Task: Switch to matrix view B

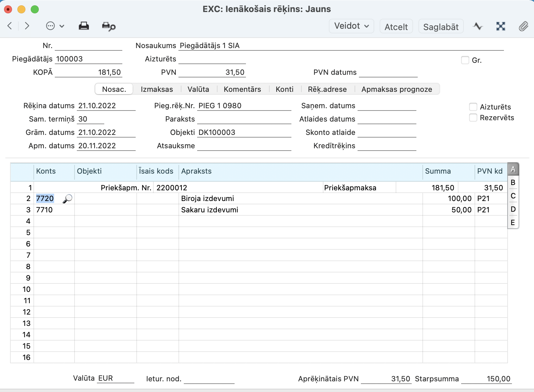Action: point(513,183)
